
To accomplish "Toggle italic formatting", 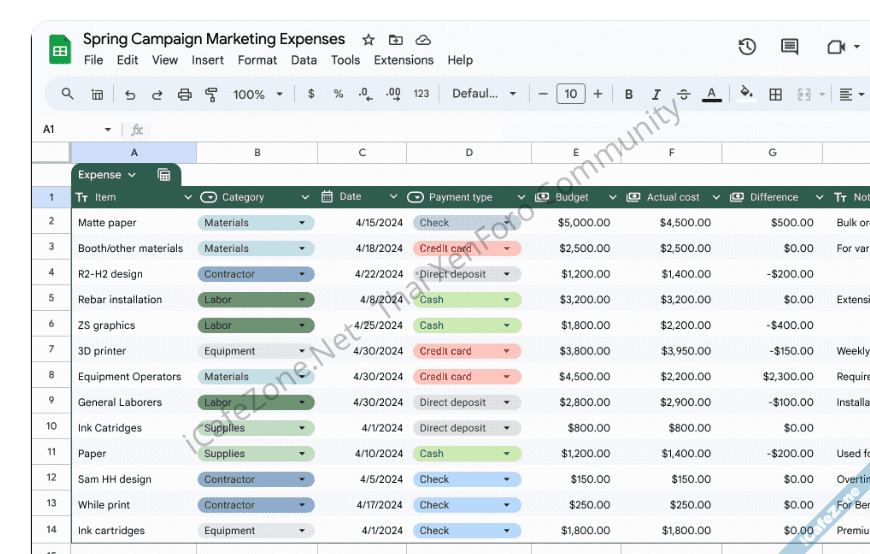I will point(656,94).
